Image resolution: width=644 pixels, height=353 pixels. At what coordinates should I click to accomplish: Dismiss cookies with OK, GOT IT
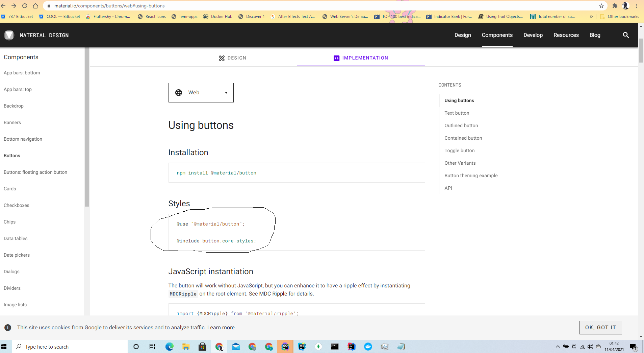coord(600,327)
